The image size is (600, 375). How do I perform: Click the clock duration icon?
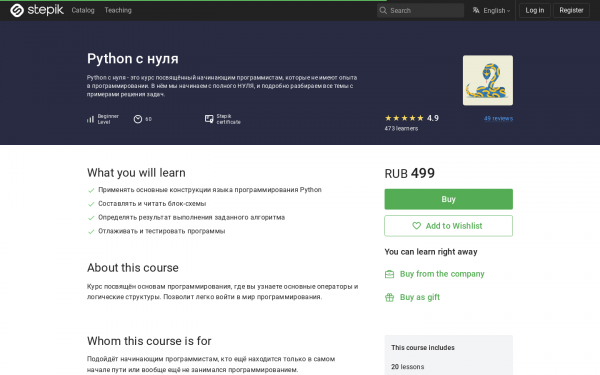[x=138, y=119]
